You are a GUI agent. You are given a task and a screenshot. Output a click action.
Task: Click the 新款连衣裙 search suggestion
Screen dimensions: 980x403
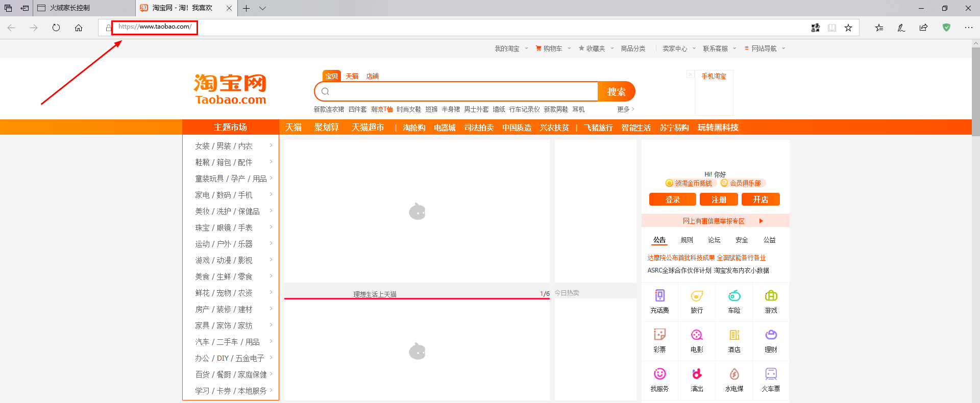click(329, 109)
